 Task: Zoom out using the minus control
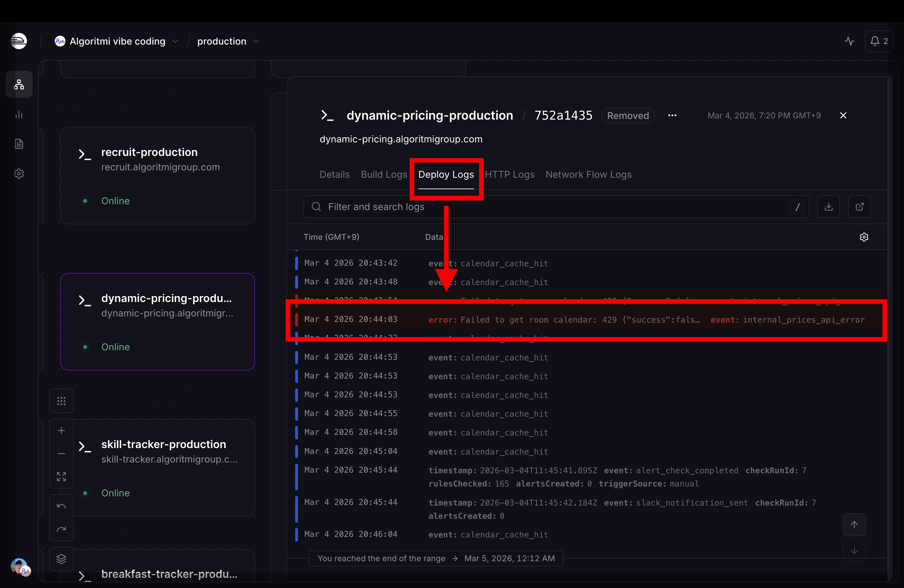tap(61, 454)
